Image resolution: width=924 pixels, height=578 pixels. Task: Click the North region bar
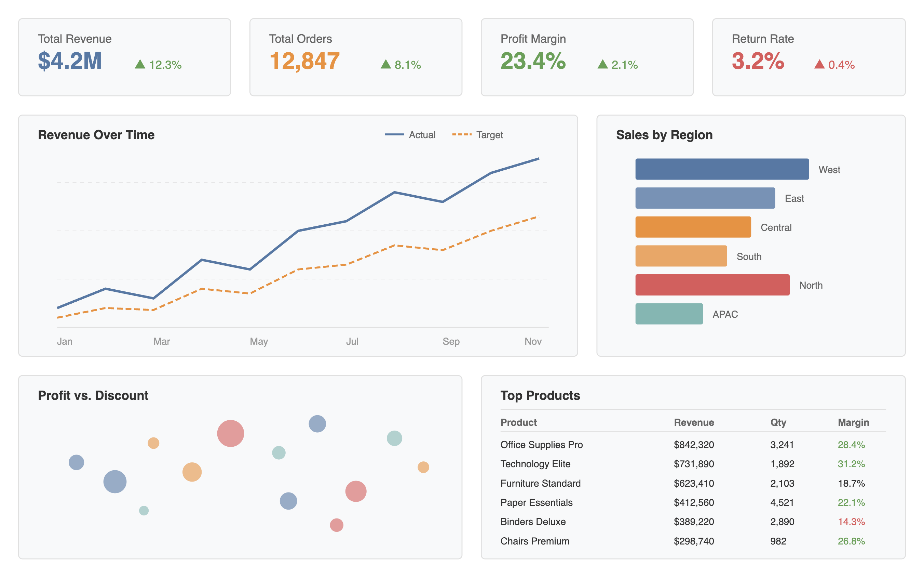click(712, 285)
